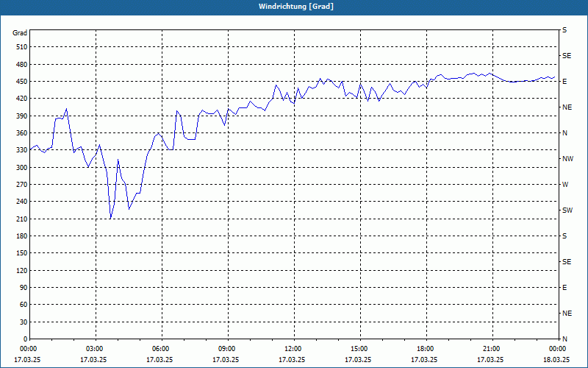The image size is (588, 368).
Task: Pick the "180" left axis value
Action: click(22, 236)
